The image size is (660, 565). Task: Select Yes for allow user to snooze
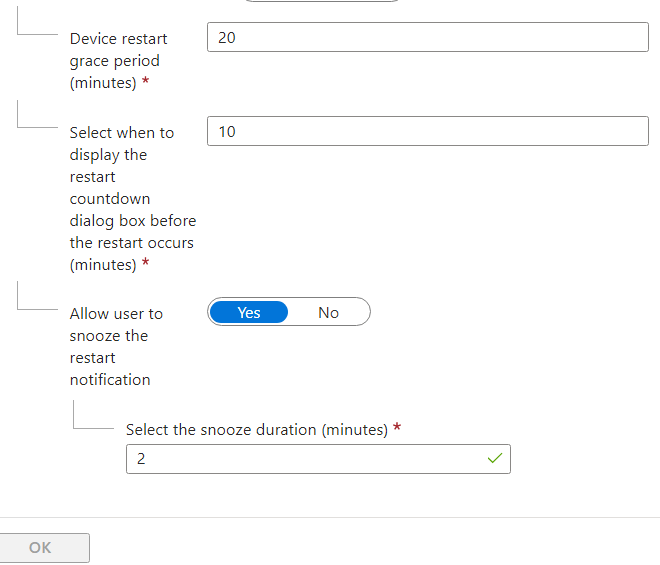point(249,312)
